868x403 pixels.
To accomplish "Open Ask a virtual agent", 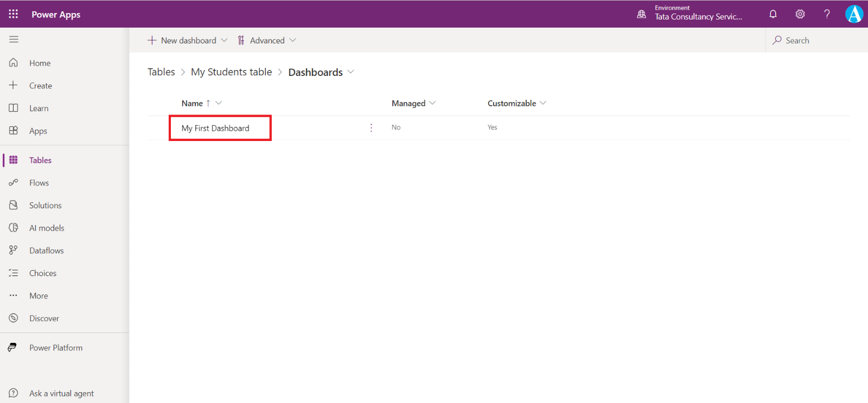I will coord(61,393).
